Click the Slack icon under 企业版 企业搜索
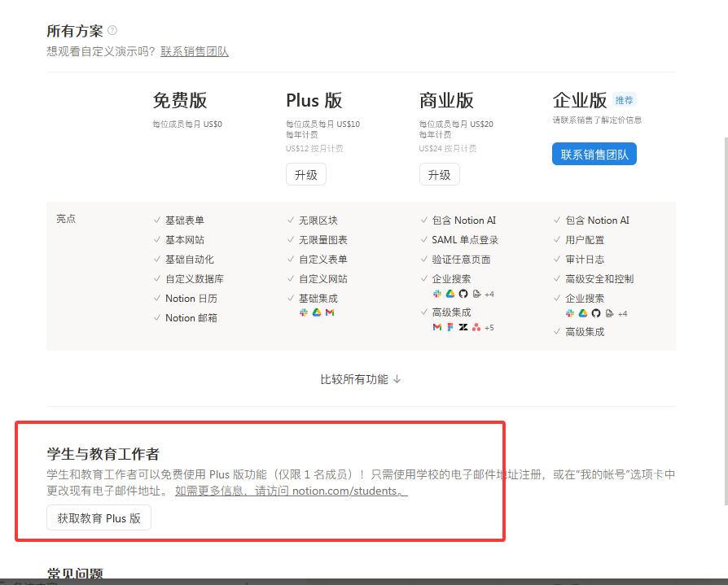The height and width of the screenshot is (585, 728). click(570, 313)
